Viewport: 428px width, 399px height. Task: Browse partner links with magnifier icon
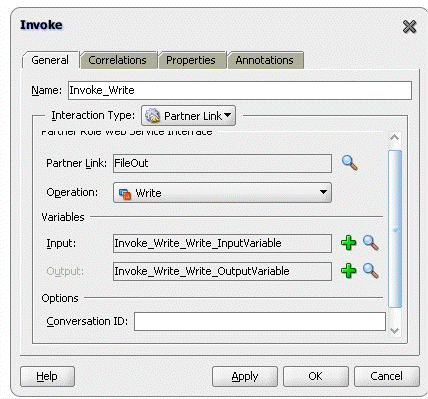pyautogui.click(x=350, y=163)
